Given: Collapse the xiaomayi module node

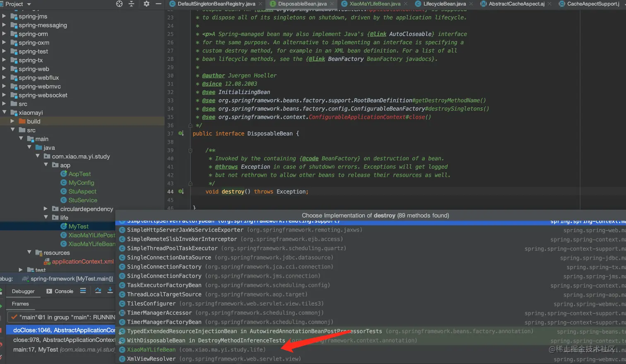Looking at the screenshot, I should tap(4, 112).
